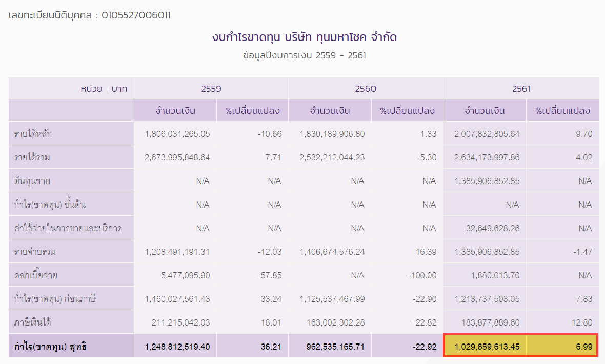Screen dimensions: 605x364
Task: Click the หน่วย : บาท header cell
Action: tap(71, 88)
